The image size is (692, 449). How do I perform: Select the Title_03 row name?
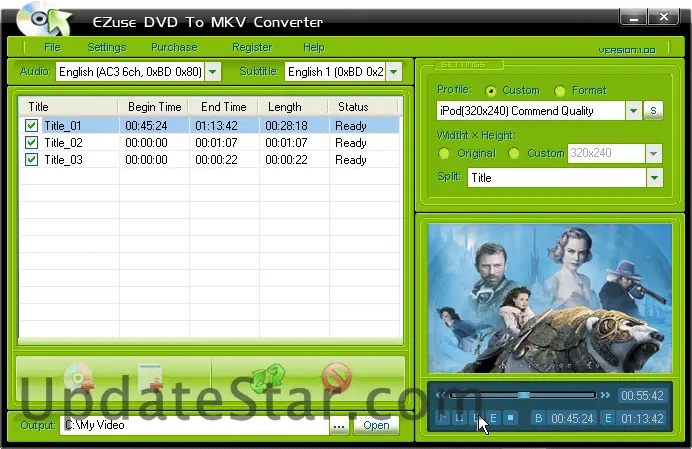pyautogui.click(x=64, y=159)
